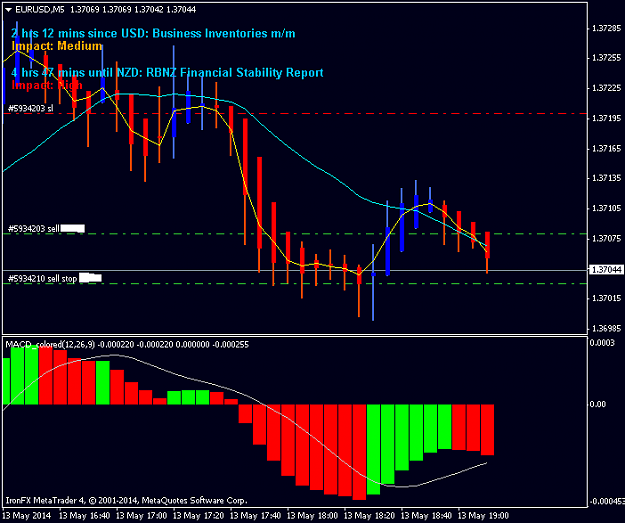Click time axis label 13 May 18:00
This screenshot has width=625, height=523.
click(312, 516)
